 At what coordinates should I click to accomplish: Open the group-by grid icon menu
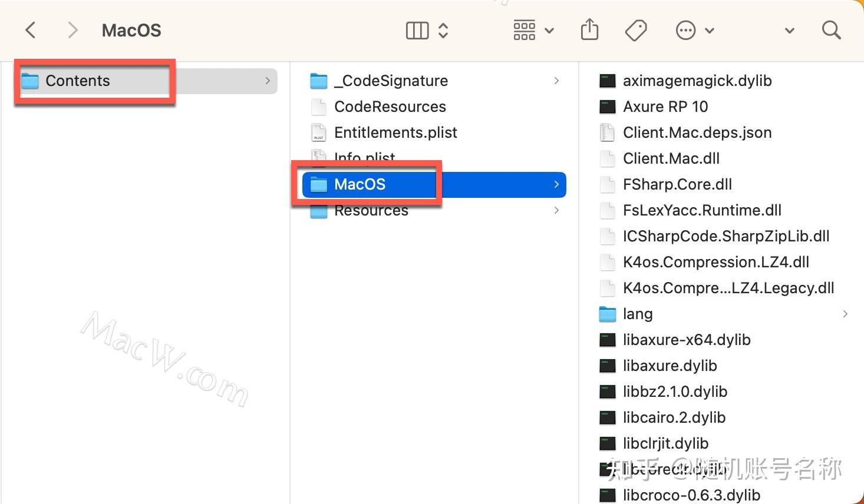pos(533,30)
